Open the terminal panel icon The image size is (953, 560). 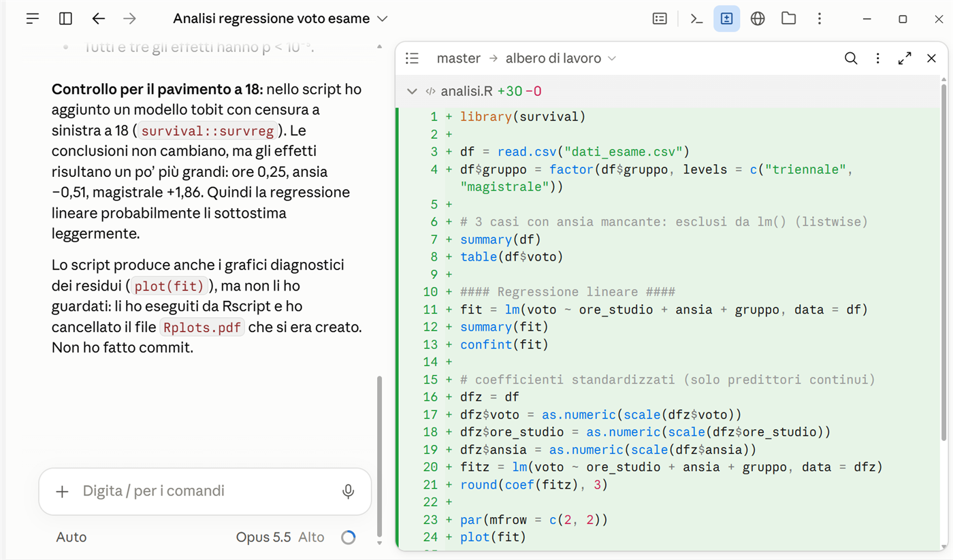click(696, 19)
